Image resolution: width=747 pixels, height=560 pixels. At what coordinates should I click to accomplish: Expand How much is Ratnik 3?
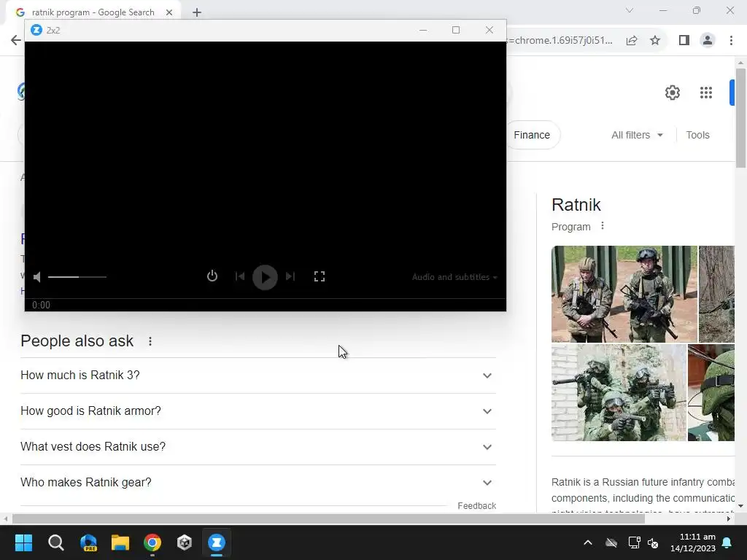point(258,376)
